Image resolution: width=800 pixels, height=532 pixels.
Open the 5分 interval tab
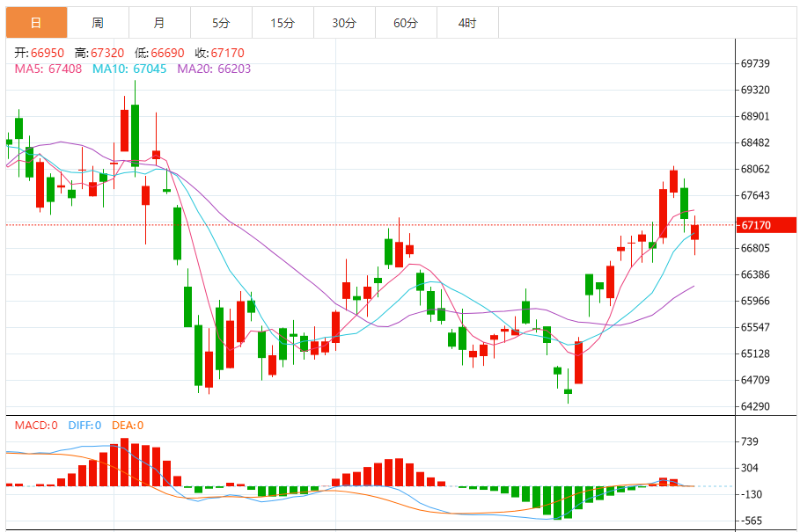pyautogui.click(x=222, y=23)
